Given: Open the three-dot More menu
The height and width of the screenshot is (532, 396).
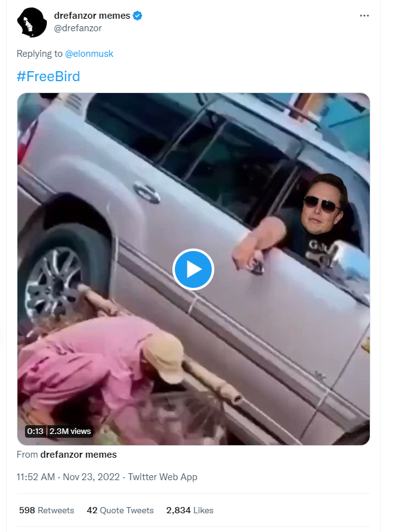Looking at the screenshot, I should [364, 16].
